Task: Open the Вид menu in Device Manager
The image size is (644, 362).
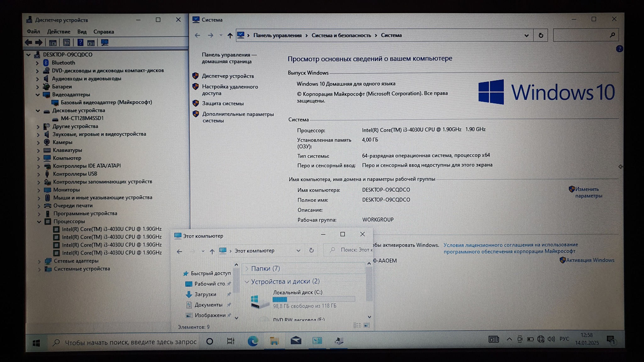Action: pos(82,31)
